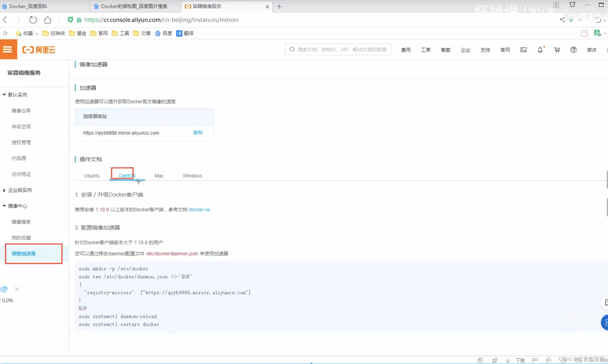
Task: Click the 收藏 star bookmark icon
Action: 18,33
